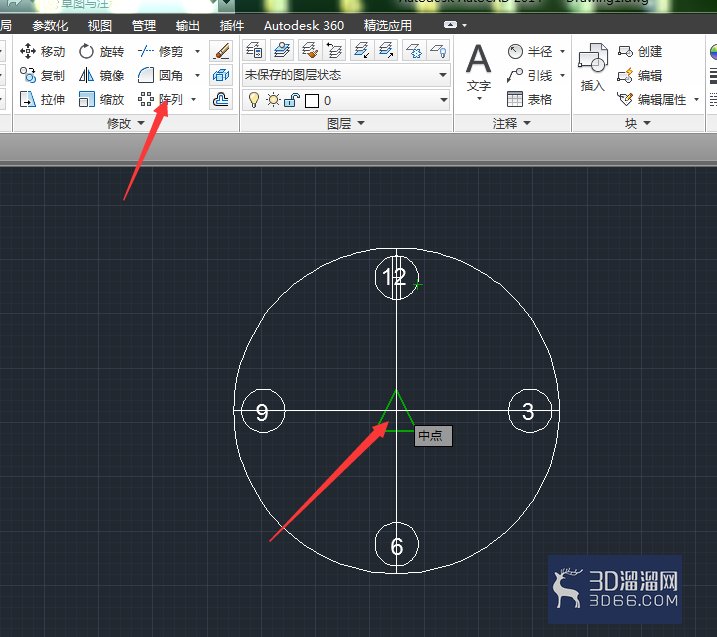This screenshot has height=637, width=717.
Task: Open the 输出 ribbon tab
Action: coord(187,25)
